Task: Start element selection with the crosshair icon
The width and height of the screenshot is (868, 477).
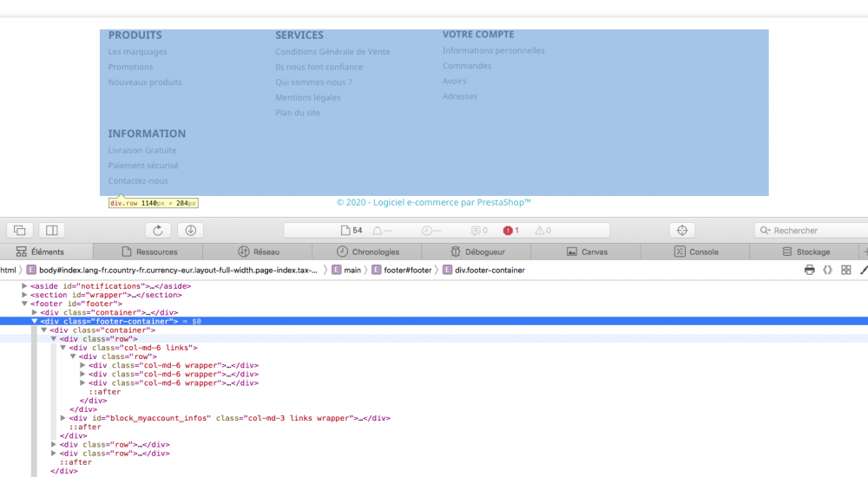Action: click(682, 230)
